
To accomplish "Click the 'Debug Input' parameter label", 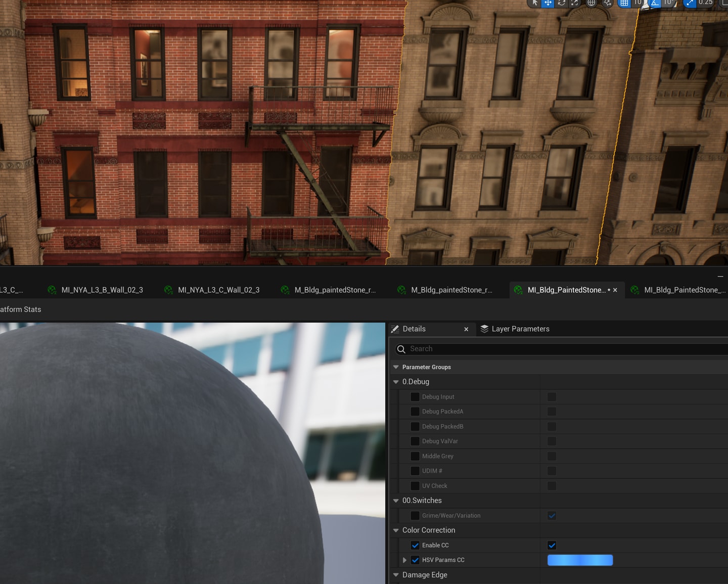I will [438, 397].
